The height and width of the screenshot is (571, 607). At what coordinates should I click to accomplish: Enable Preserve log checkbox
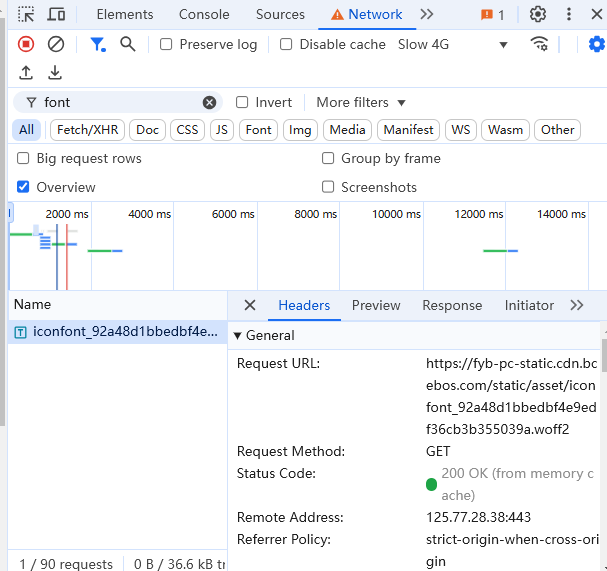[166, 44]
